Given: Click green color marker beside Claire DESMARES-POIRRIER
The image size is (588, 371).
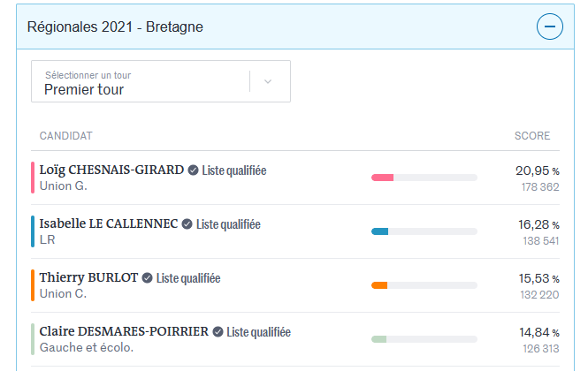Looking at the screenshot, I should click(x=33, y=339).
